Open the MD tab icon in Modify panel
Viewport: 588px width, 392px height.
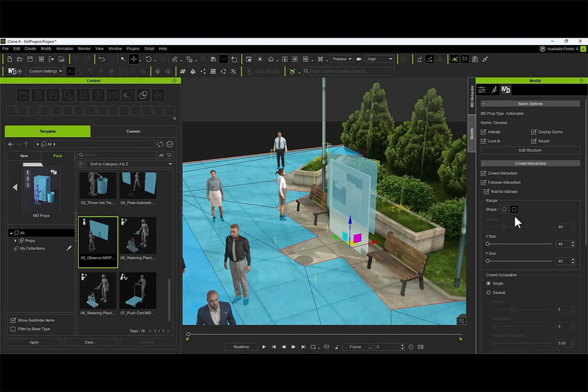tap(506, 90)
